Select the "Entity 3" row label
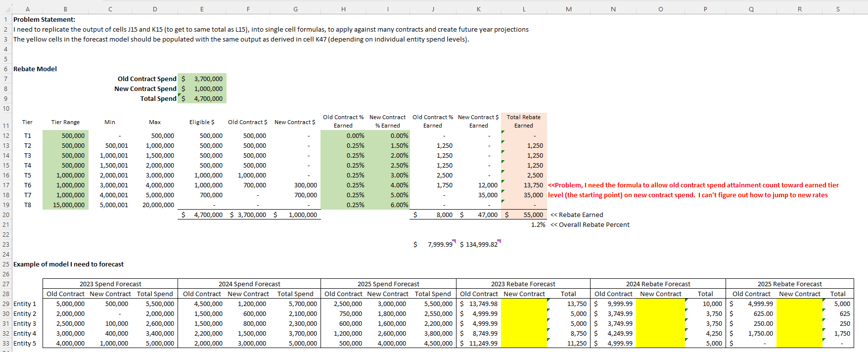 pyautogui.click(x=25, y=323)
